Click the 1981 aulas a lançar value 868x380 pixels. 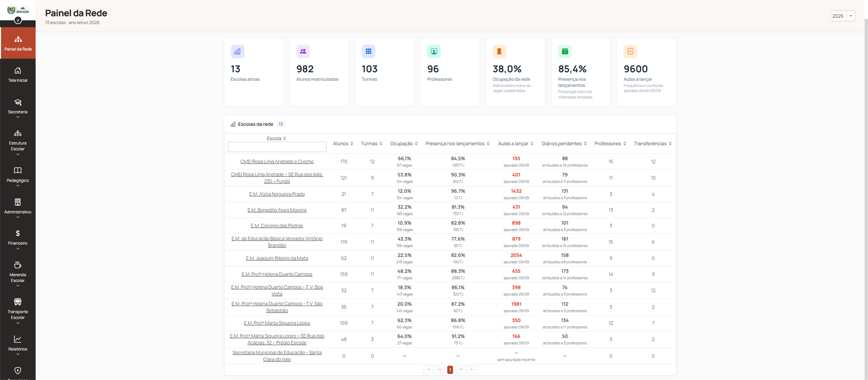tap(516, 304)
